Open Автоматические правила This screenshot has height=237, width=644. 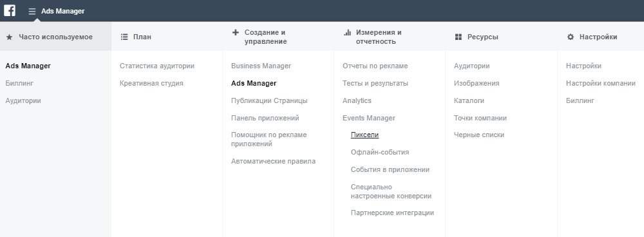(x=273, y=162)
